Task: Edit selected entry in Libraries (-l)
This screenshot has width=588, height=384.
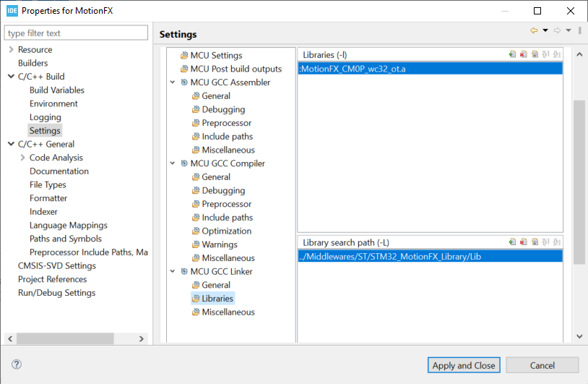Action: (x=535, y=54)
